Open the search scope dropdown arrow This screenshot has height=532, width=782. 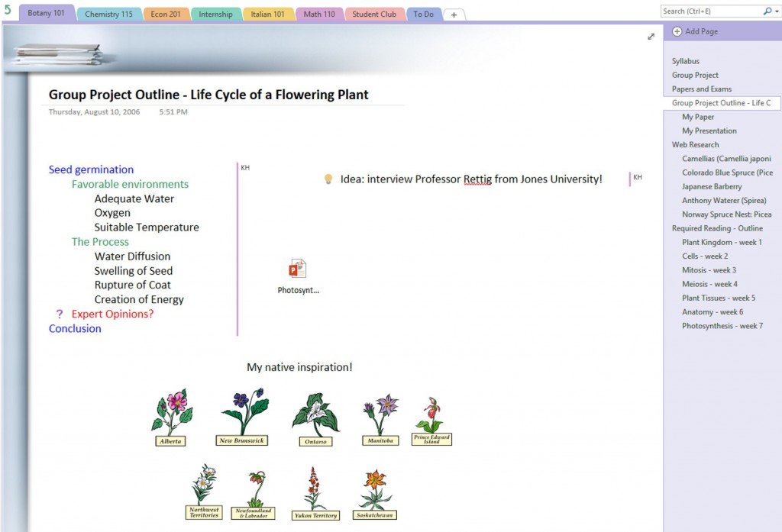(775, 11)
